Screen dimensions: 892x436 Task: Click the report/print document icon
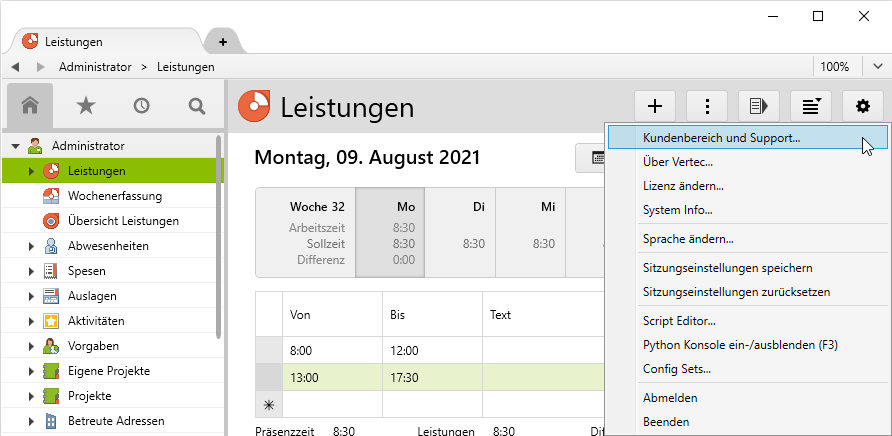coord(759,106)
